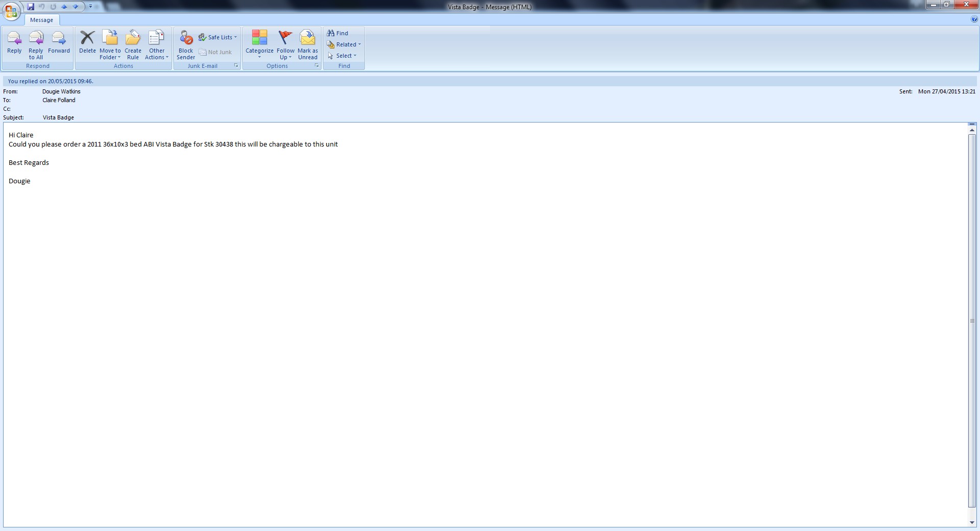The height and width of the screenshot is (531, 980).
Task: Reply to All recipients
Action: coord(36,45)
